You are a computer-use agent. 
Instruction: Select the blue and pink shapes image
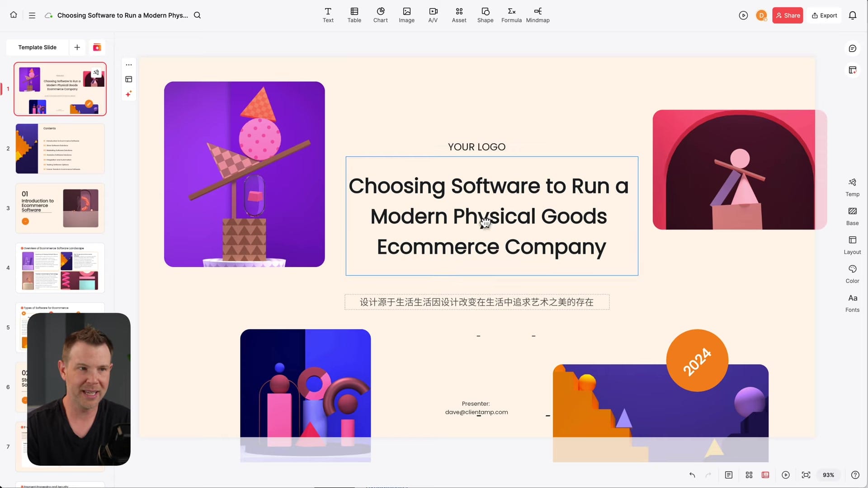click(x=306, y=395)
